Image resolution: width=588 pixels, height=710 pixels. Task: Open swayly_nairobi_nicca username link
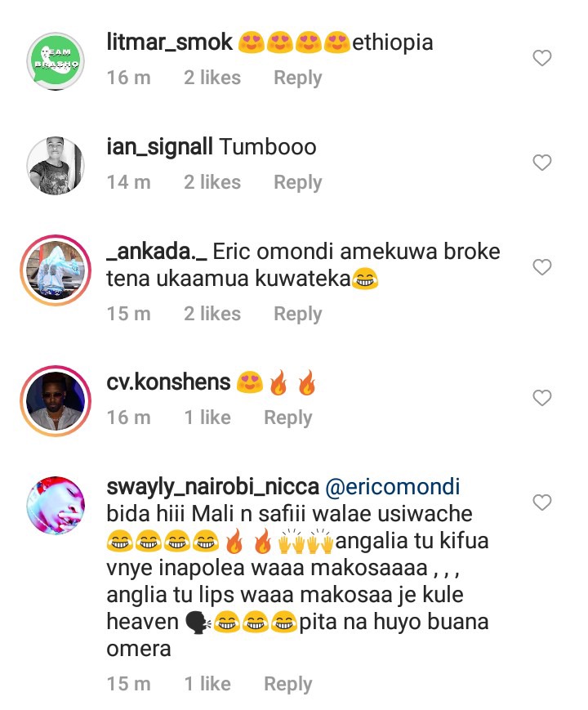213,487
